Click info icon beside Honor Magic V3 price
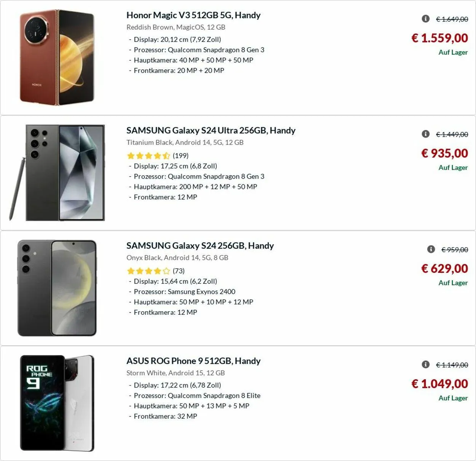The width and height of the screenshot is (476, 461). (426, 19)
